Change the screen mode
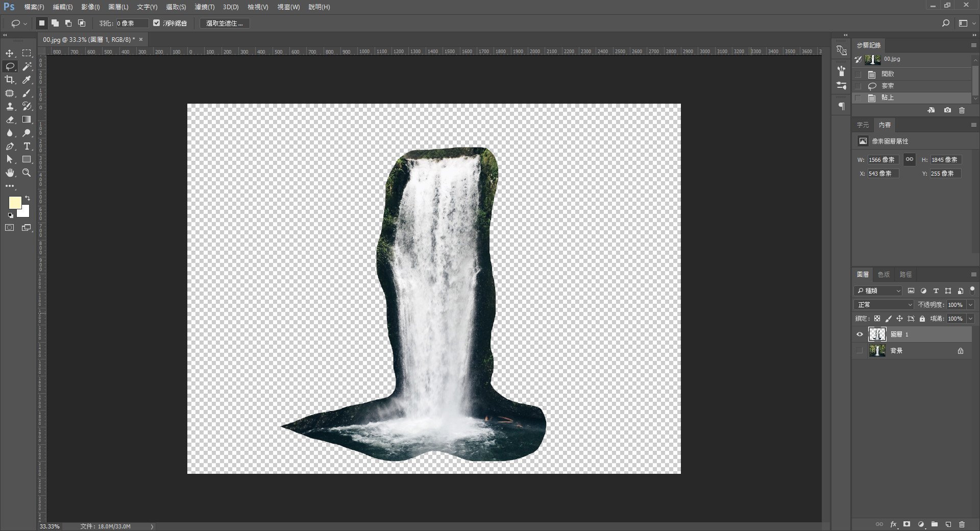 27,228
